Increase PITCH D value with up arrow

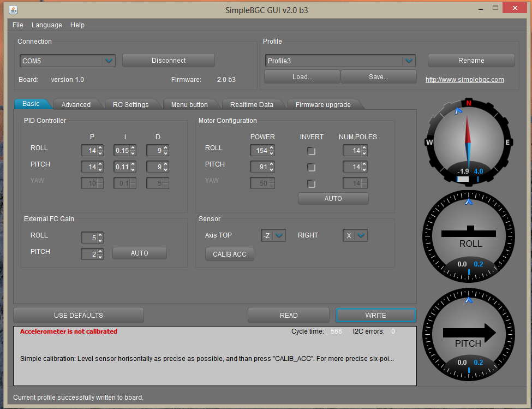165,164
